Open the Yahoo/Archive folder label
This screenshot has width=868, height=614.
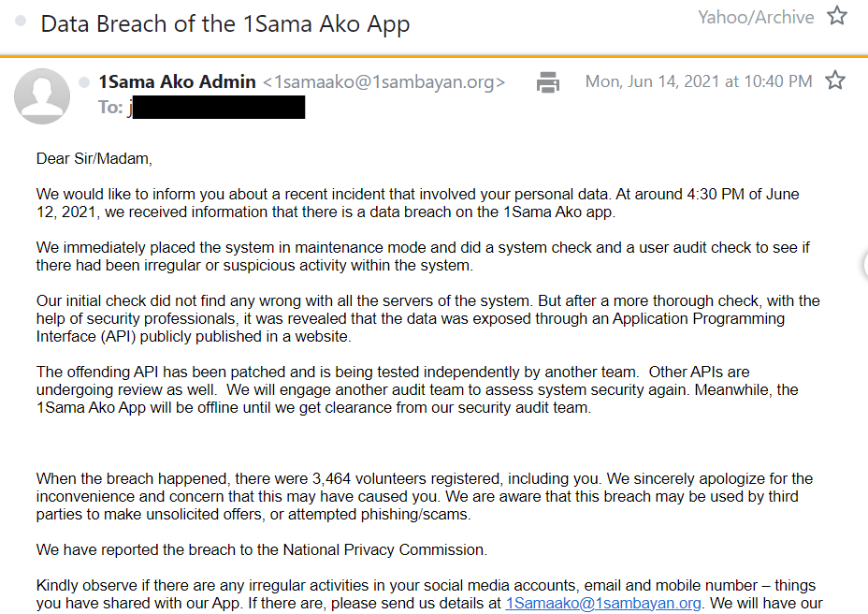pos(756,17)
